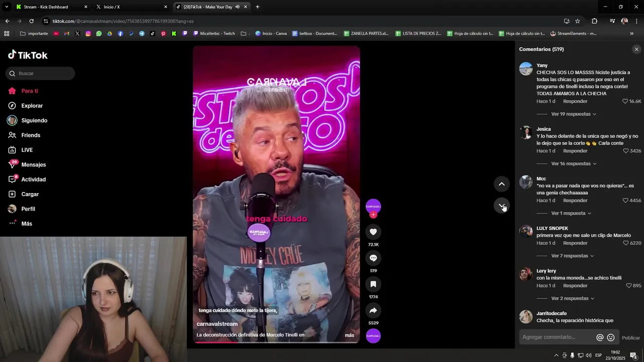644x362 pixels.
Task: Open the Chrome three-dot menu
Action: 636,21
